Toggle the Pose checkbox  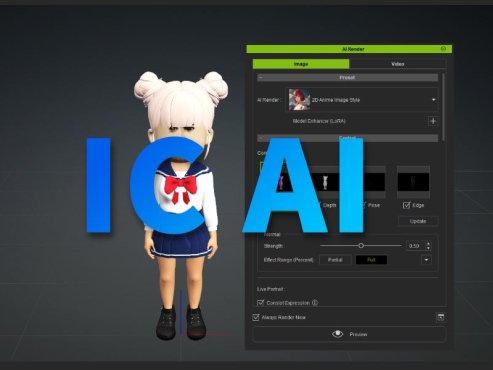tap(363, 205)
